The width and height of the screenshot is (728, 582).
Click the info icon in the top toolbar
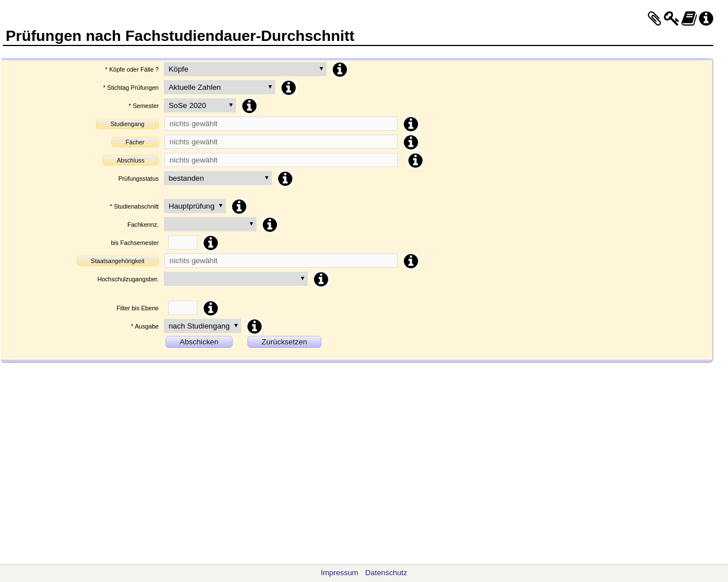(706, 19)
